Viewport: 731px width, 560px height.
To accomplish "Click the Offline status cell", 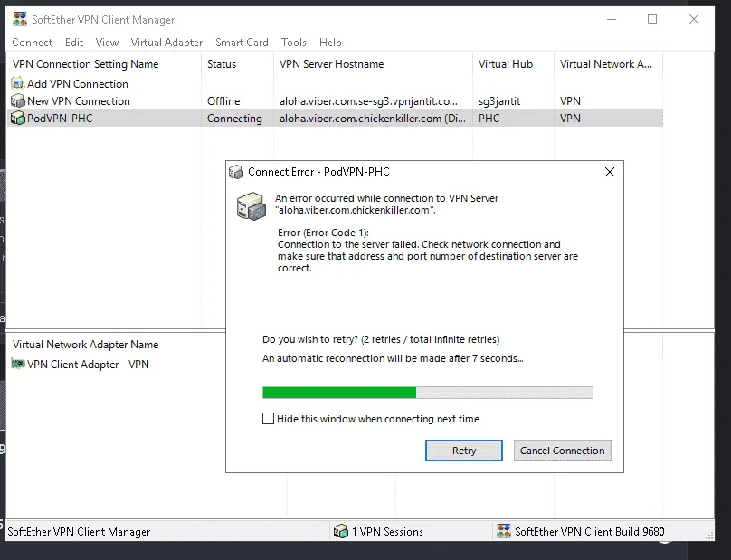I will pos(223,100).
